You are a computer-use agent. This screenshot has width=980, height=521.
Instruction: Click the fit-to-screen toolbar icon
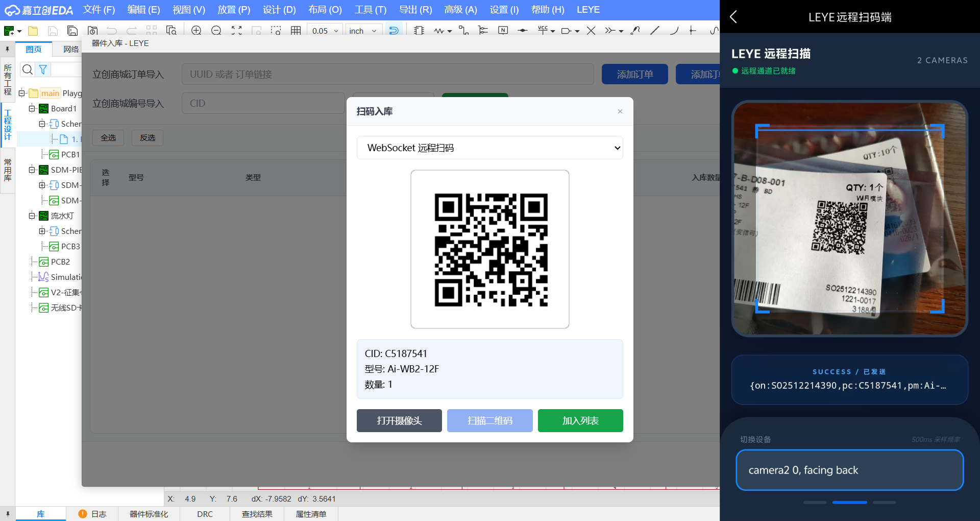(x=236, y=31)
